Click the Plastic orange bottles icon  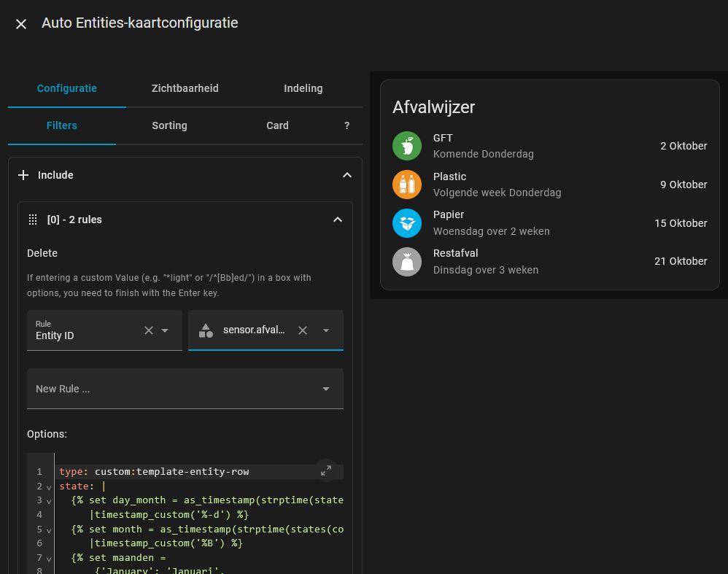coord(407,185)
